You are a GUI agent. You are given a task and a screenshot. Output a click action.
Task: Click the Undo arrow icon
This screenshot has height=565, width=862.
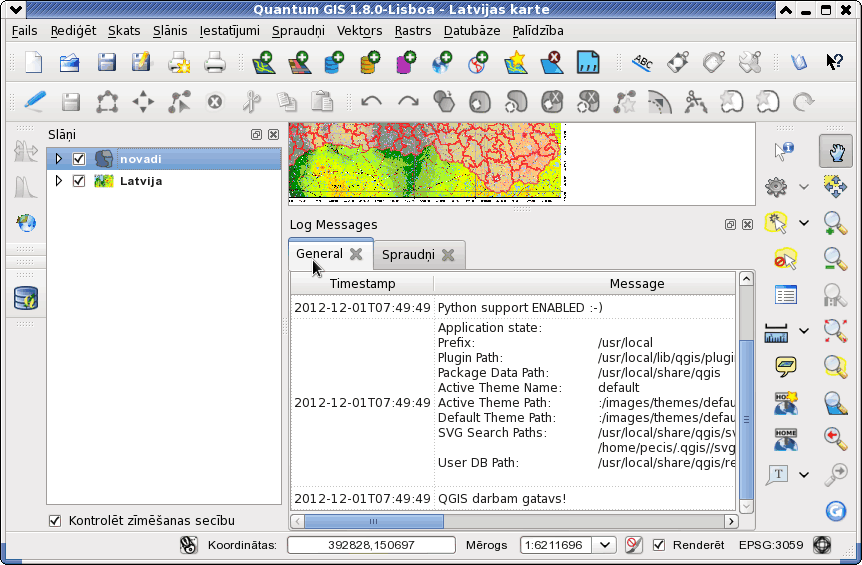(x=372, y=102)
